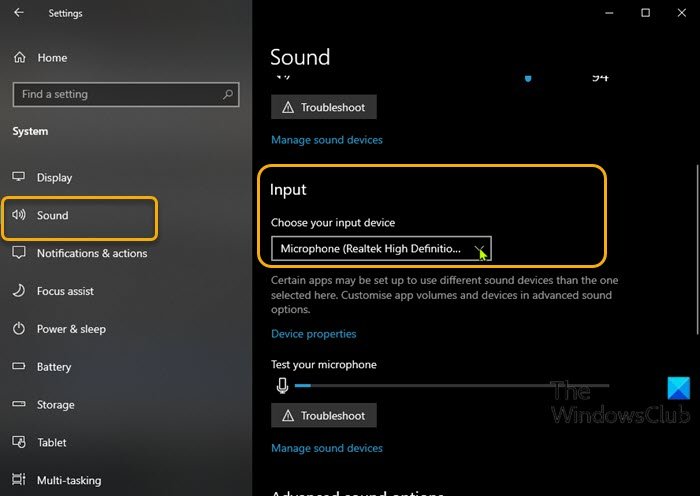Click the upper Manage sound devices link

tap(326, 140)
